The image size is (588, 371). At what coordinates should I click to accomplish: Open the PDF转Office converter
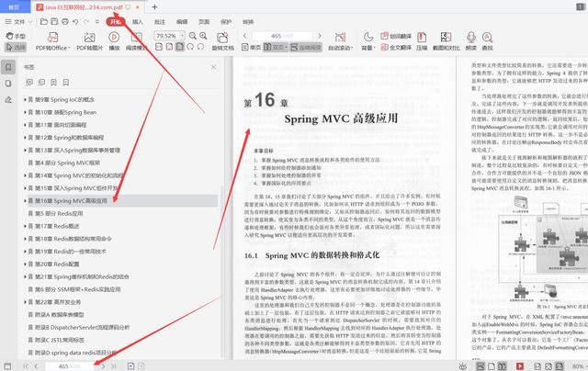click(52, 41)
